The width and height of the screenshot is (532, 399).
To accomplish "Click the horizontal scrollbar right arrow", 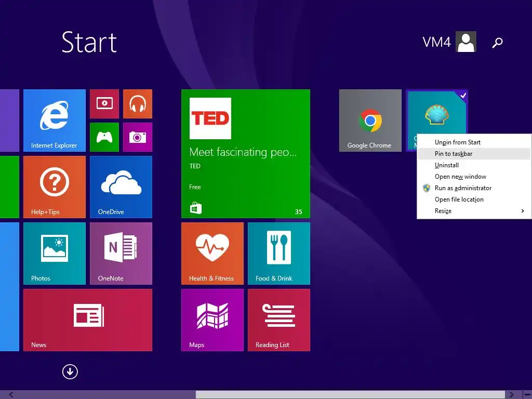I will coord(511,395).
